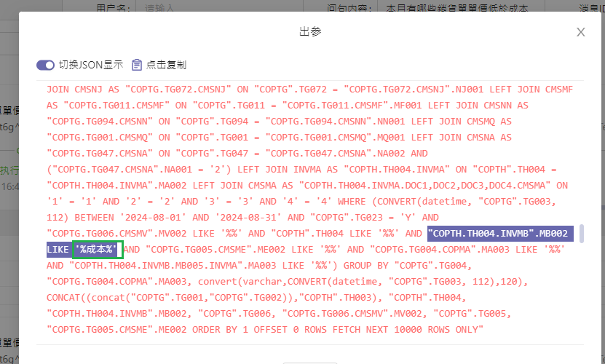
Task: Click the 问句内容 input field behind dialog
Action: tap(459, 7)
